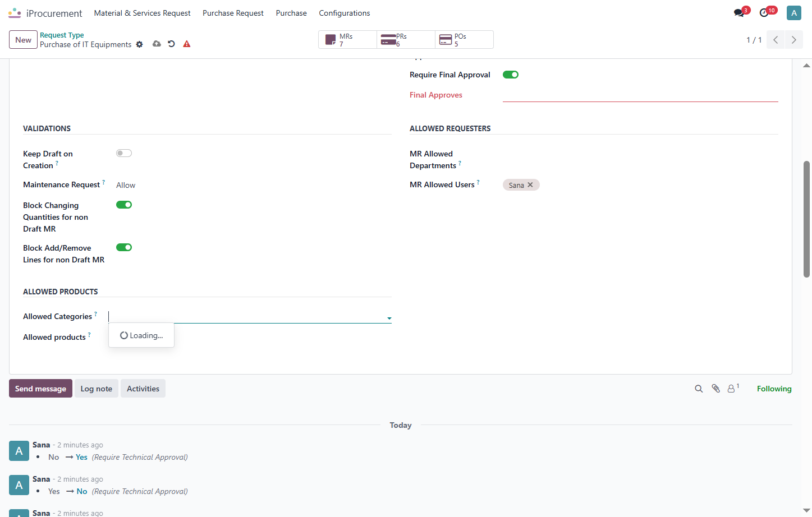Discard changes with the undo icon
The width and height of the screenshot is (812, 517).
pyautogui.click(x=171, y=44)
